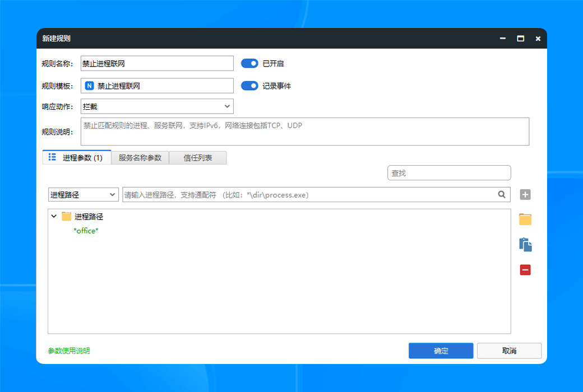Open the 参数使用说明 link
The image size is (583, 392).
pos(69,351)
